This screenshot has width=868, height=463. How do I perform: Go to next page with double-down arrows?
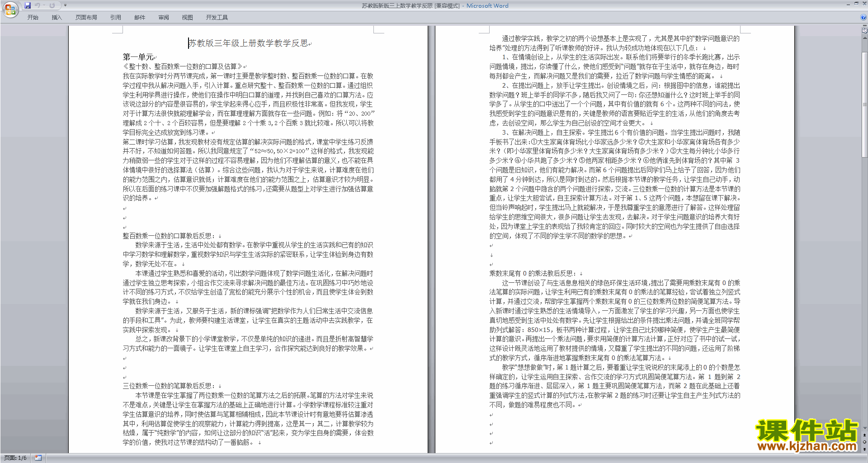(x=865, y=449)
